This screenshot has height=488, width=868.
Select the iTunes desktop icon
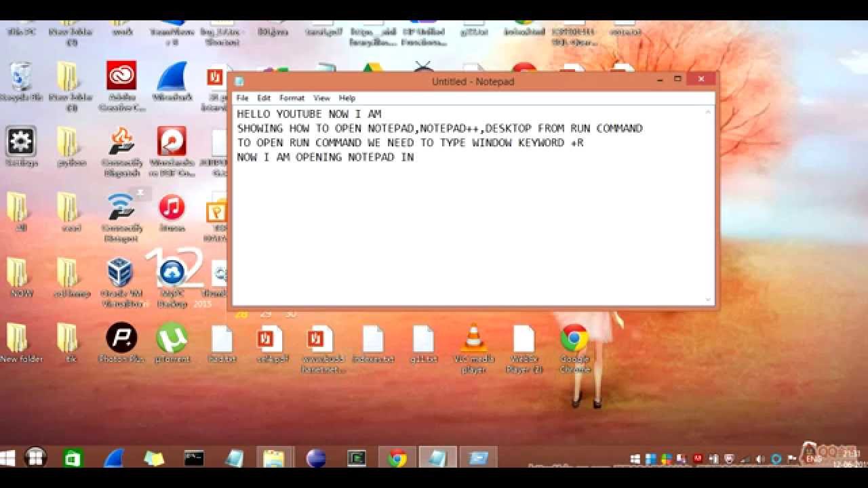172,212
